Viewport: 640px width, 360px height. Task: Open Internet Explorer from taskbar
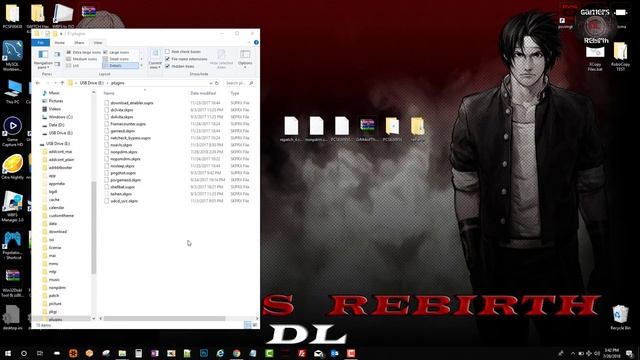tap(220, 353)
